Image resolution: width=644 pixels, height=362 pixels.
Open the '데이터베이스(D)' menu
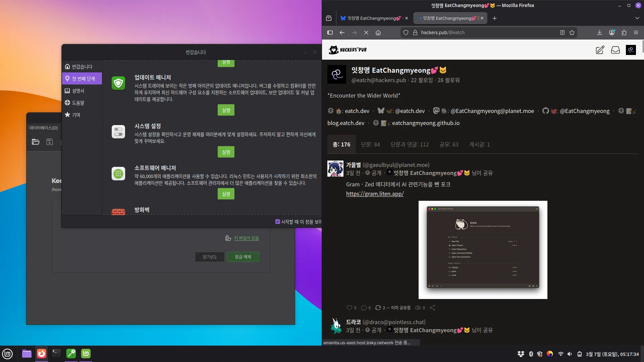tap(43, 128)
